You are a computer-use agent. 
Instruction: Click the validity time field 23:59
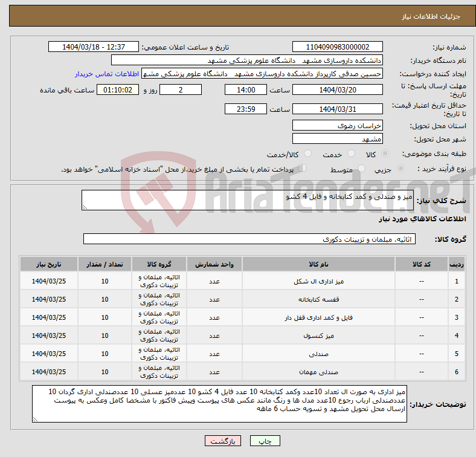[x=246, y=109]
